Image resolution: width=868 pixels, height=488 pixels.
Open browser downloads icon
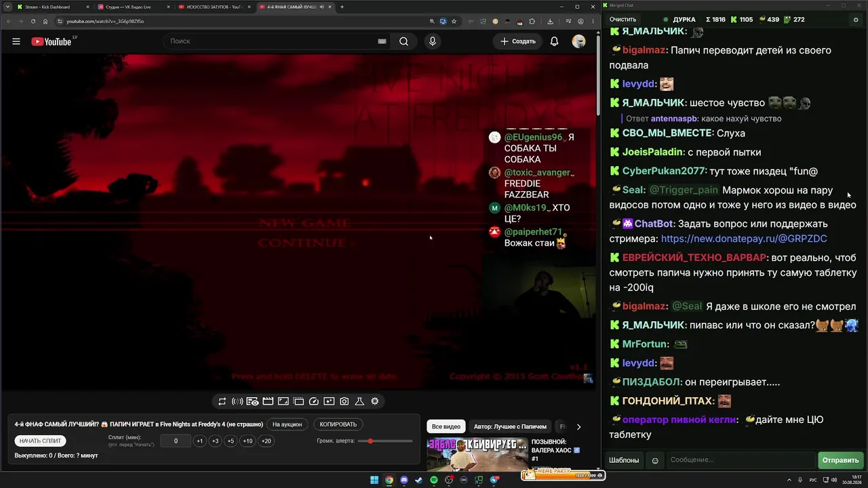pos(550,21)
